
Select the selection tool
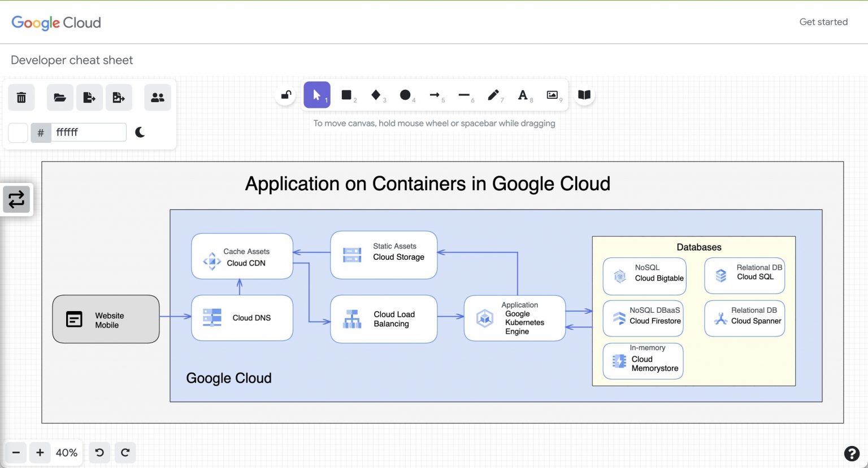coord(317,95)
